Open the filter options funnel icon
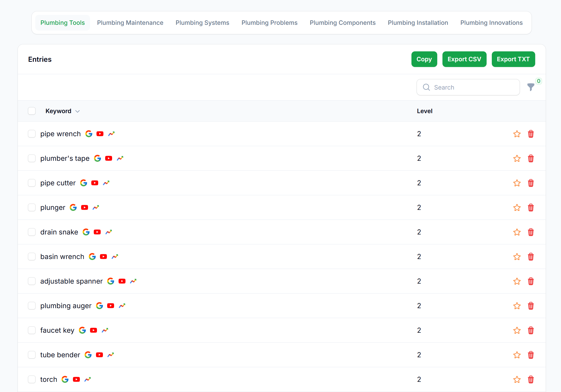Viewport: 561px width, 392px height. click(x=531, y=87)
